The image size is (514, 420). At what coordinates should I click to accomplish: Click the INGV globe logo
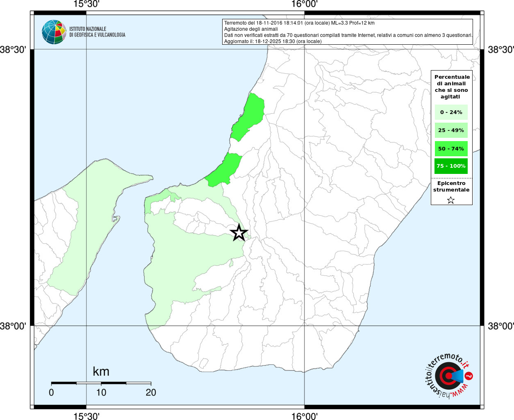54,32
